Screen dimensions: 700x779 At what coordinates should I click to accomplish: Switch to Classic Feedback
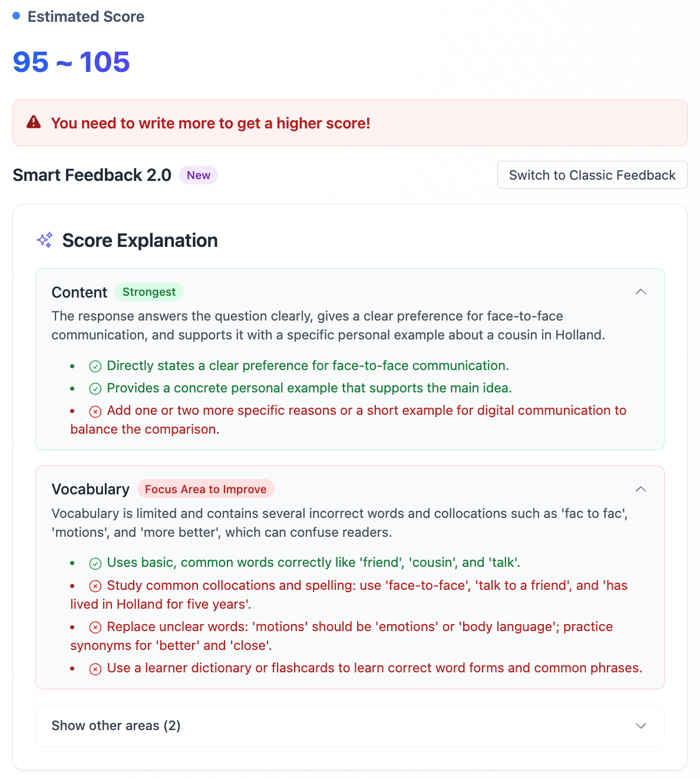[x=592, y=175]
